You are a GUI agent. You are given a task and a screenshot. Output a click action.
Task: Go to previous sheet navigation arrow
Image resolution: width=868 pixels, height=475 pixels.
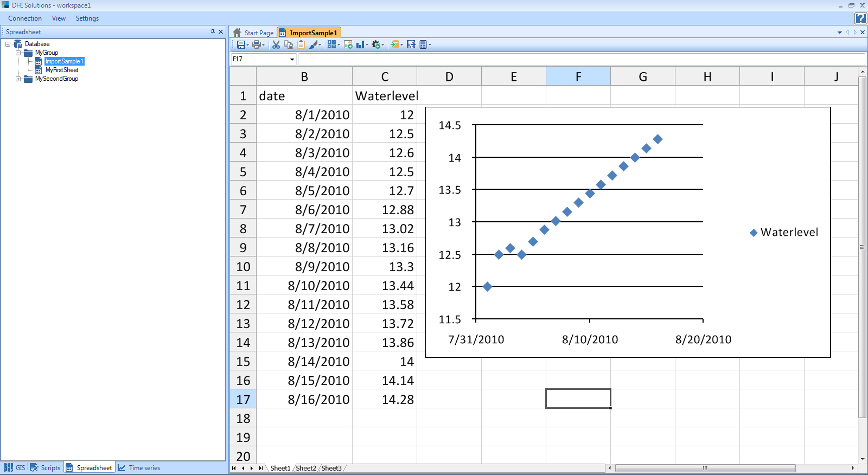[x=243, y=468]
